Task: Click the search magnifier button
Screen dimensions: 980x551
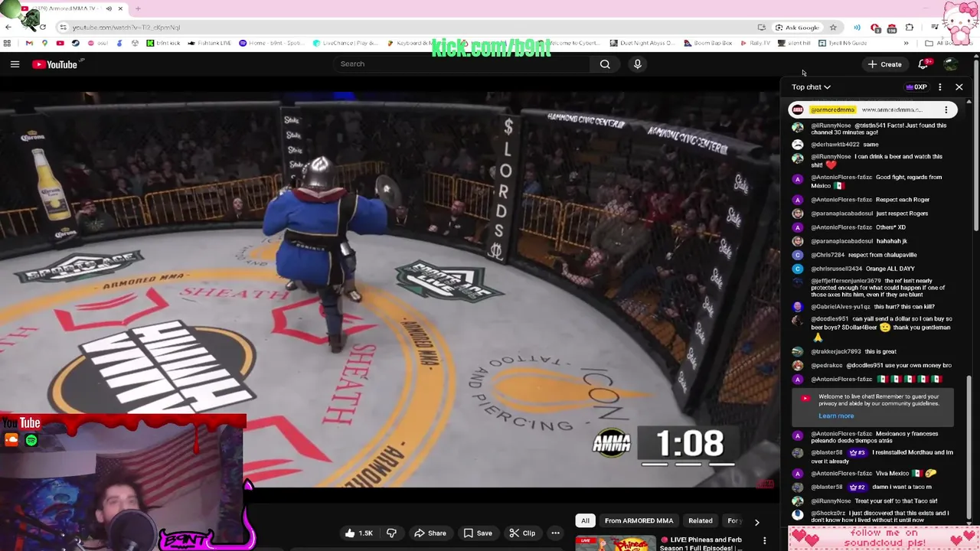Action: click(x=605, y=64)
